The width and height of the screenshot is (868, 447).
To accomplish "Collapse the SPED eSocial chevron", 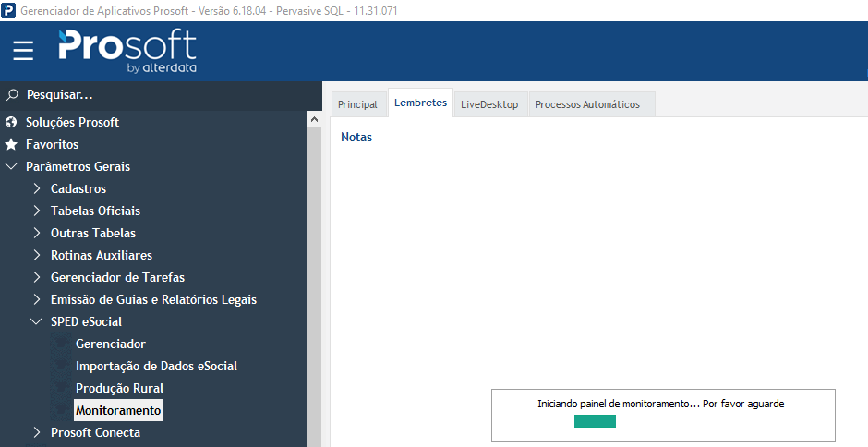I will [x=37, y=321].
